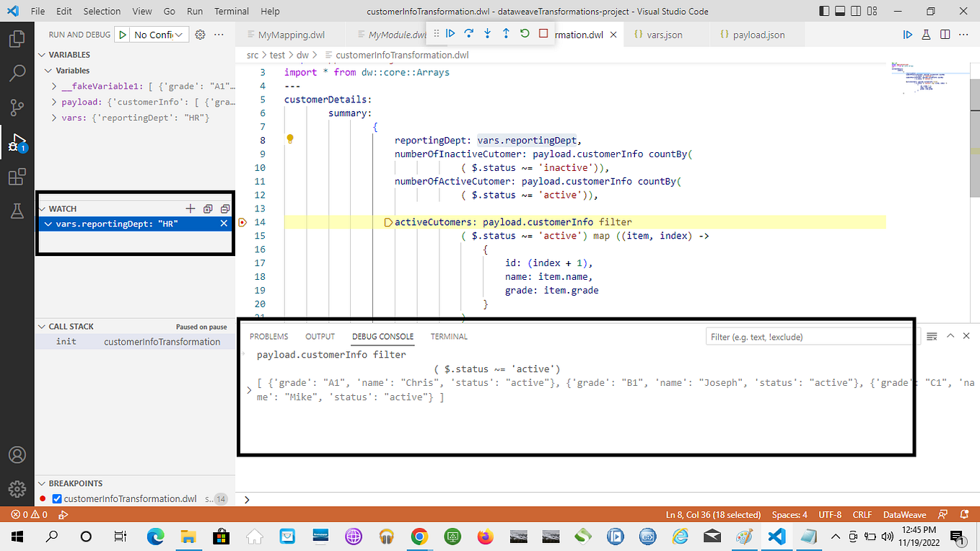Expand the payload variable in Variables panel
The width and height of the screenshot is (980, 551).
click(53, 101)
